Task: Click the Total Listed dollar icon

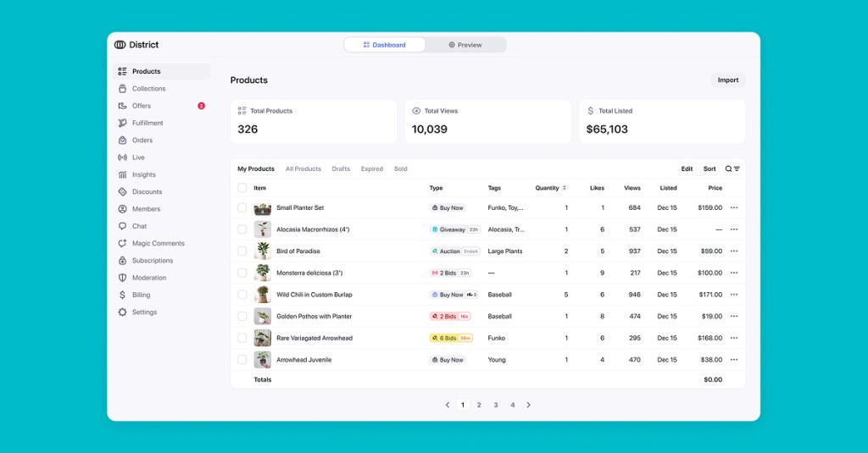Action: pos(591,111)
